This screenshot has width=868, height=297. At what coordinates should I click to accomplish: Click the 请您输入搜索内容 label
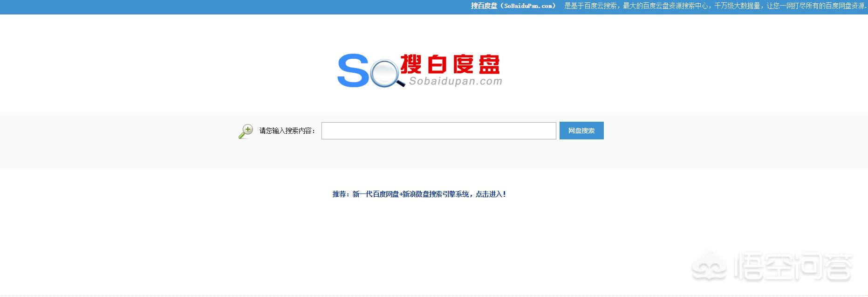pos(287,131)
